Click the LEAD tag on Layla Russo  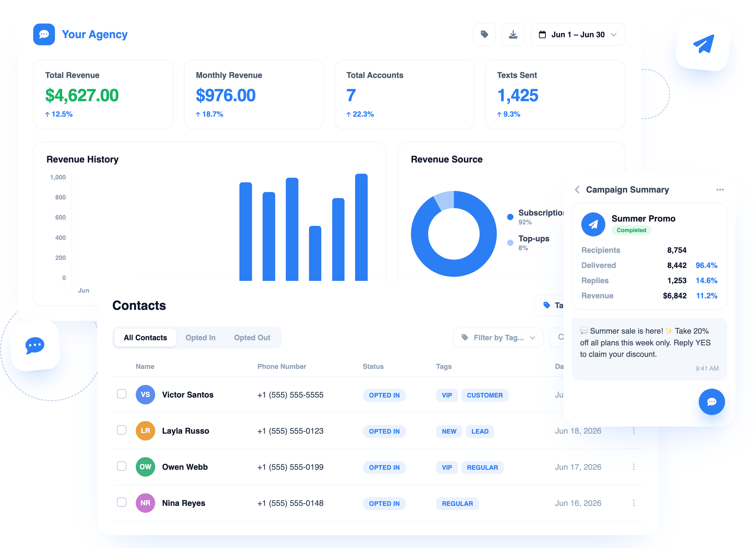coord(480,431)
